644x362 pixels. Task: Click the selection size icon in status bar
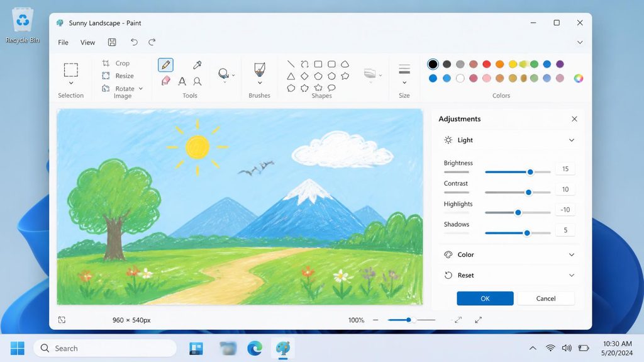62,320
